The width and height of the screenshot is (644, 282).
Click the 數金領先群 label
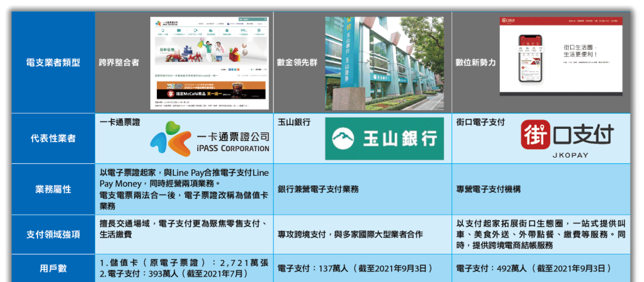(x=297, y=63)
